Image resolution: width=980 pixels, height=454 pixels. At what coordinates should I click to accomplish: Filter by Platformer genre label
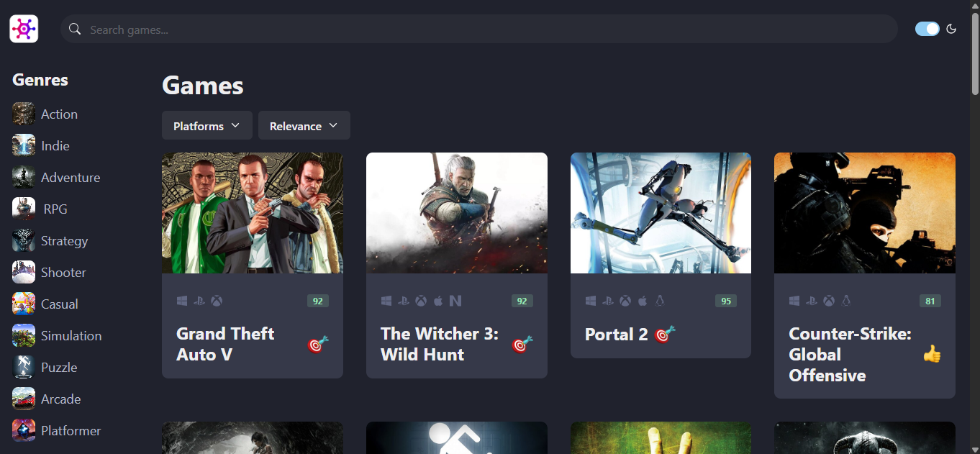point(71,431)
